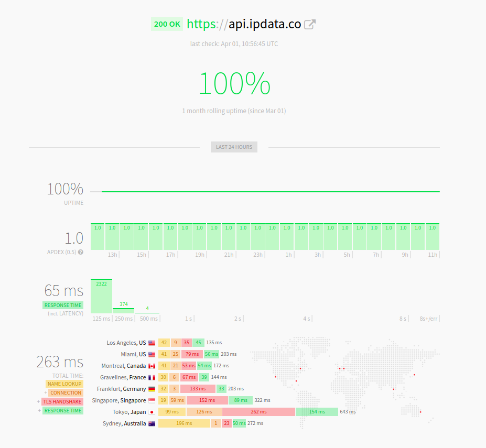Screen dimensions: 486x448
Task: Click the large 100% rolling uptime figure
Action: pyautogui.click(x=234, y=83)
